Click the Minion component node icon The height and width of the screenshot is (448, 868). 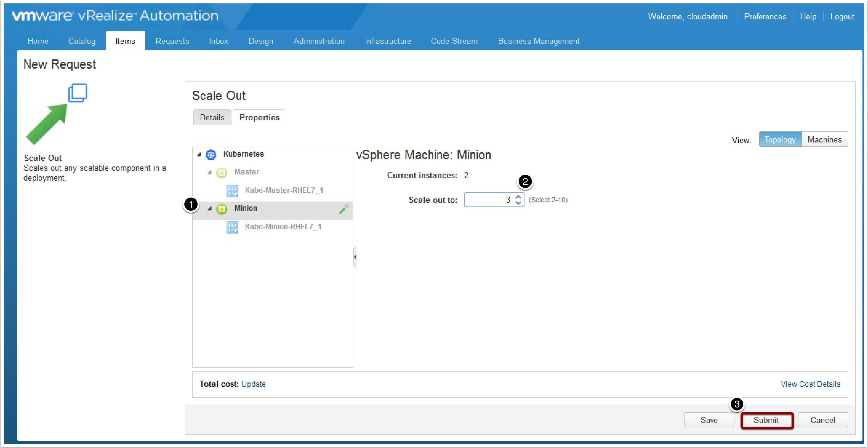pyautogui.click(x=221, y=209)
